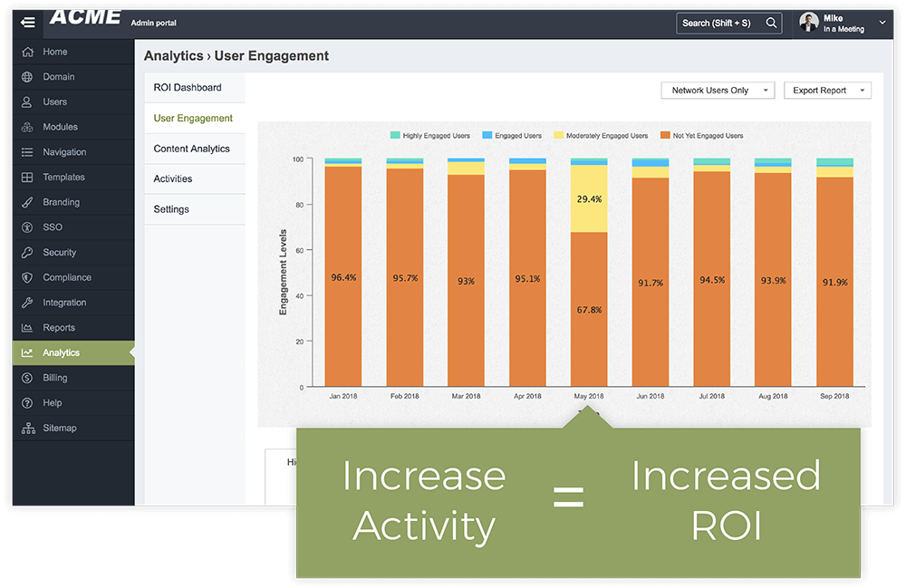Click the Sitemap hierarchy icon
Screen dimensions: 906x588
(x=27, y=428)
